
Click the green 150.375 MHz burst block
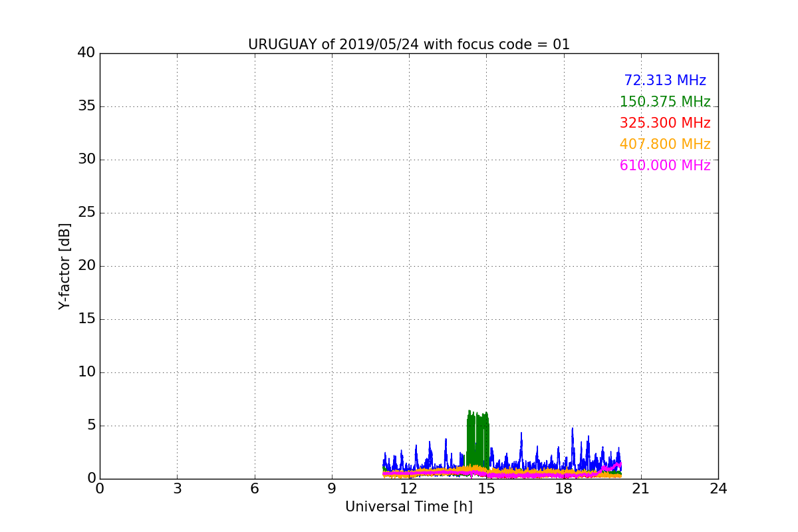point(478,440)
